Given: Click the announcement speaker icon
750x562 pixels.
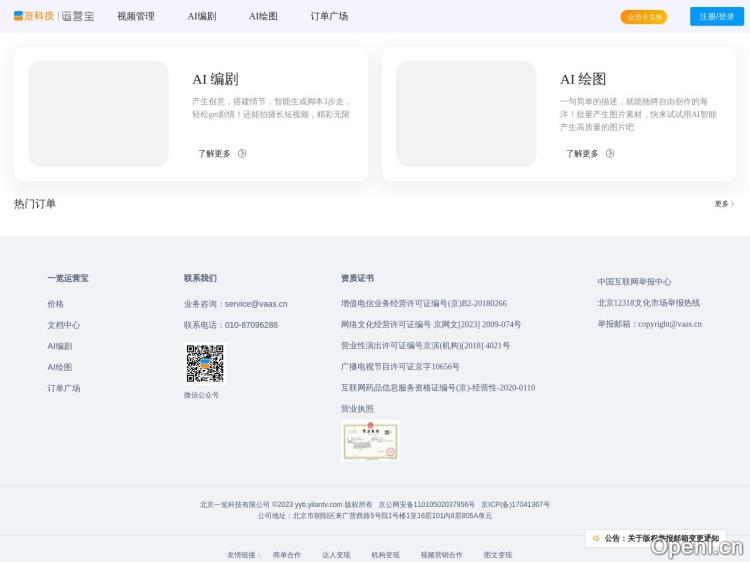Looking at the screenshot, I should pyautogui.click(x=596, y=538).
